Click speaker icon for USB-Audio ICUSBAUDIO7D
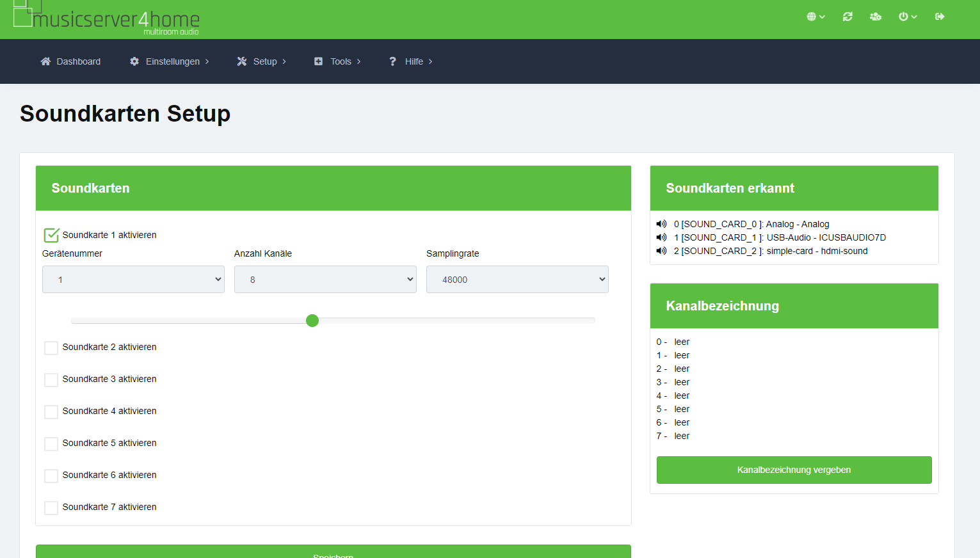Image resolution: width=980 pixels, height=558 pixels. [661, 237]
